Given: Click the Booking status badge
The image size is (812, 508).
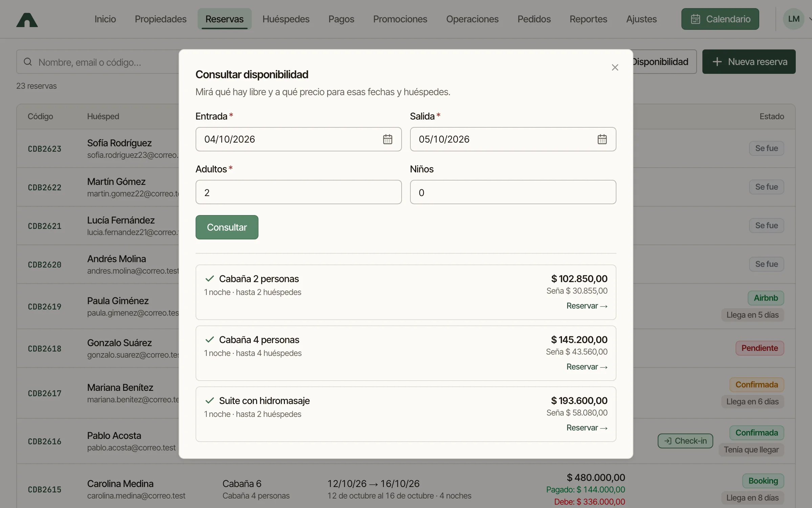Looking at the screenshot, I should point(763,481).
